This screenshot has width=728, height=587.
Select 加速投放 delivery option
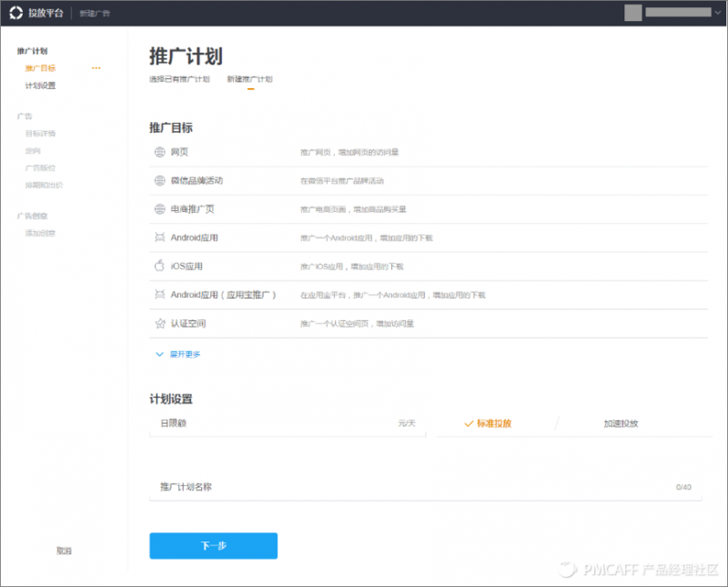(x=621, y=423)
